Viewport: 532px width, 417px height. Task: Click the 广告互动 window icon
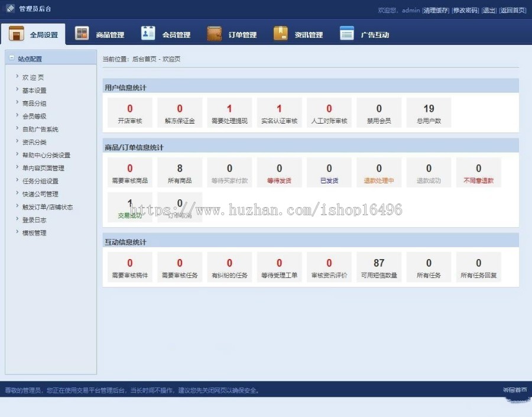[x=347, y=34]
